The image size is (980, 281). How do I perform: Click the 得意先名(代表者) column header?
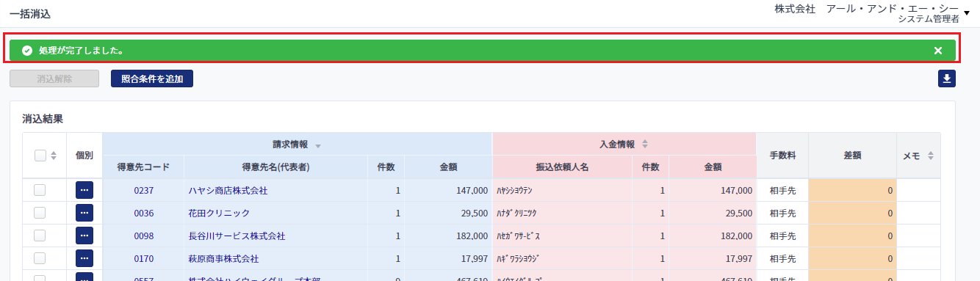coord(275,167)
